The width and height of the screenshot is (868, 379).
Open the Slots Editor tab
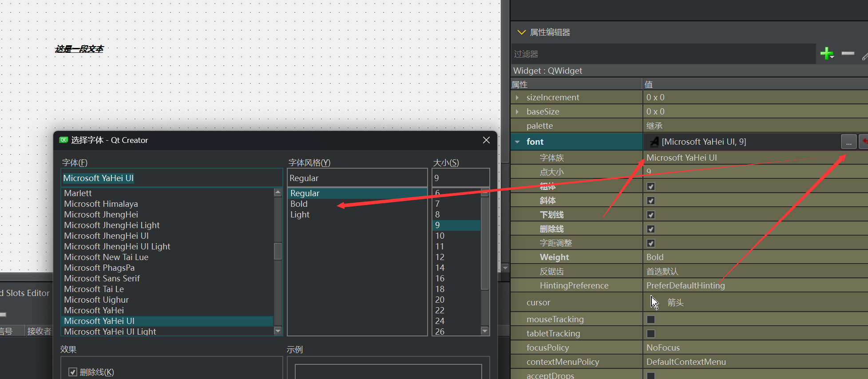tap(25, 293)
